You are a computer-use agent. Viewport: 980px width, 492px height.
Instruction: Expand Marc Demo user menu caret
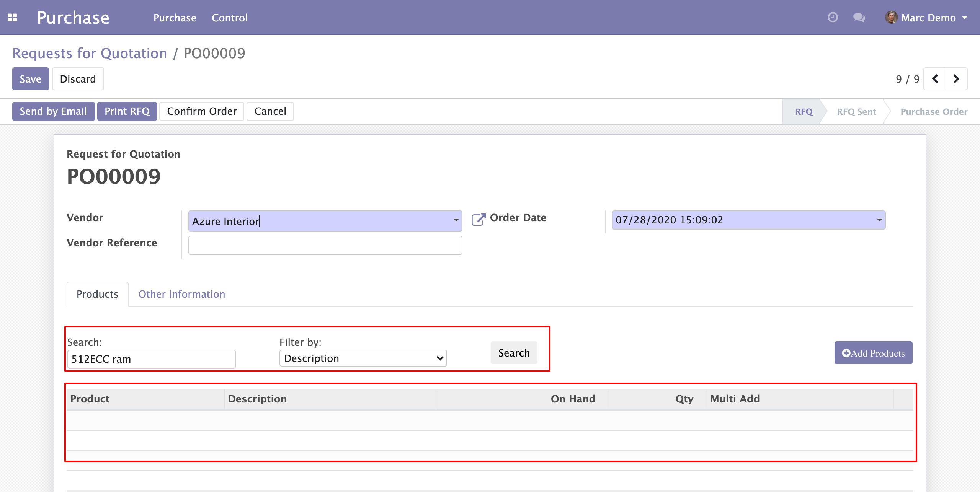coord(965,18)
